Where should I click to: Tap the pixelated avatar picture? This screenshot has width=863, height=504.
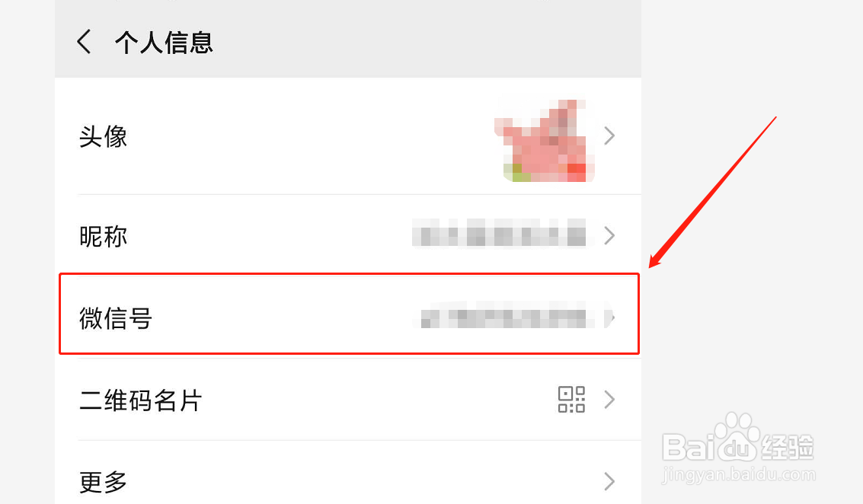545,141
